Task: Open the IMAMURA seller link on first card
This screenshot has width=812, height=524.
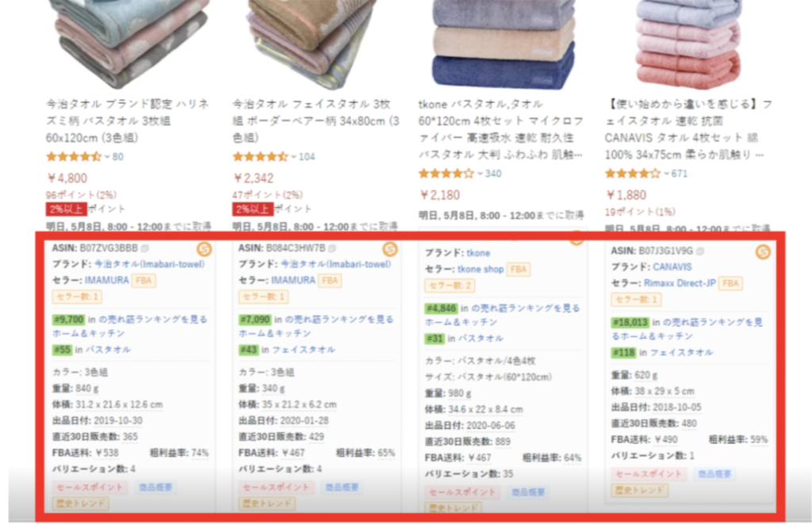Action: point(107,280)
